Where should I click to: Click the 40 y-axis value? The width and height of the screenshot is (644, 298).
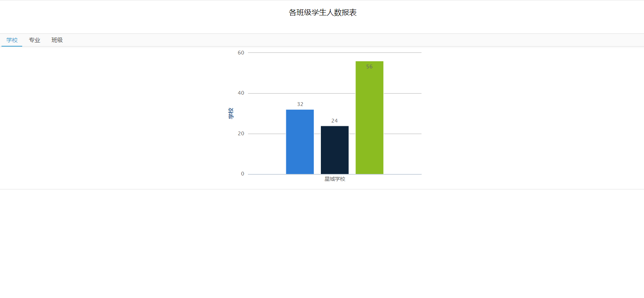(x=241, y=93)
